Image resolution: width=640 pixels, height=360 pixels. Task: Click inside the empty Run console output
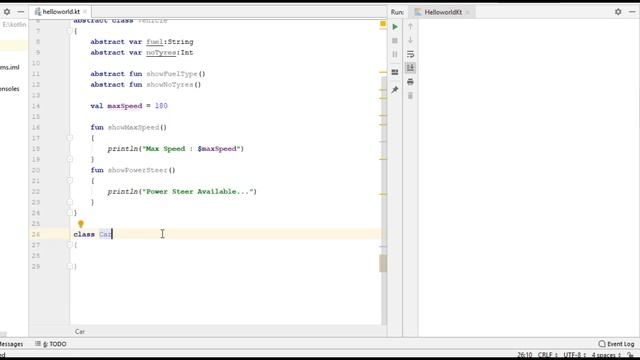529,178
